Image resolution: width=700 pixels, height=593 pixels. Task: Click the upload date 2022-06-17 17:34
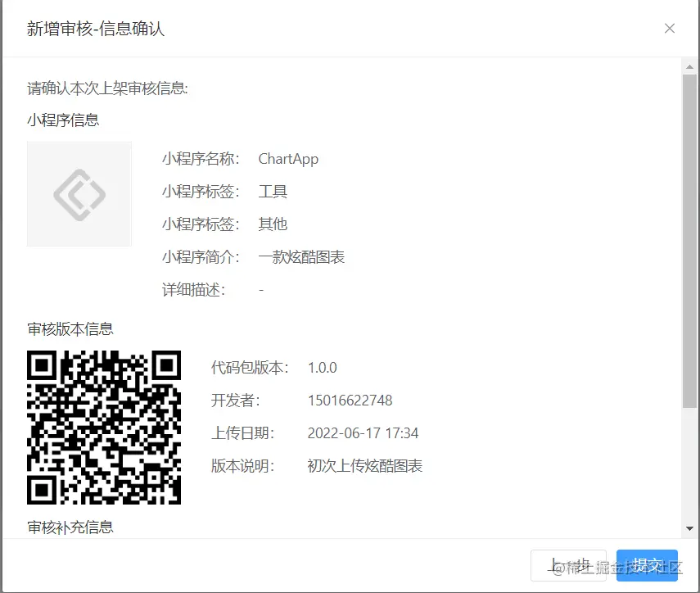click(363, 433)
